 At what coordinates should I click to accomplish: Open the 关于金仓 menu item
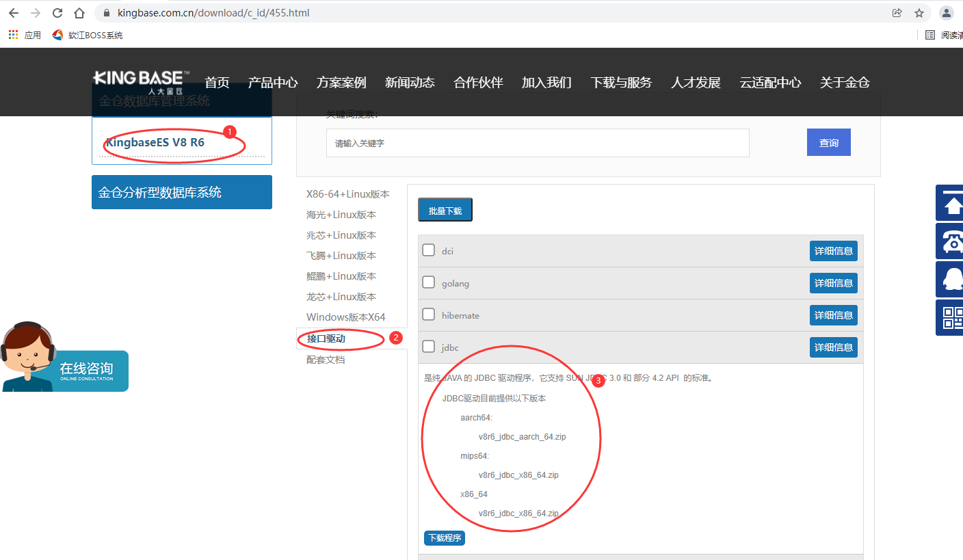pos(845,82)
